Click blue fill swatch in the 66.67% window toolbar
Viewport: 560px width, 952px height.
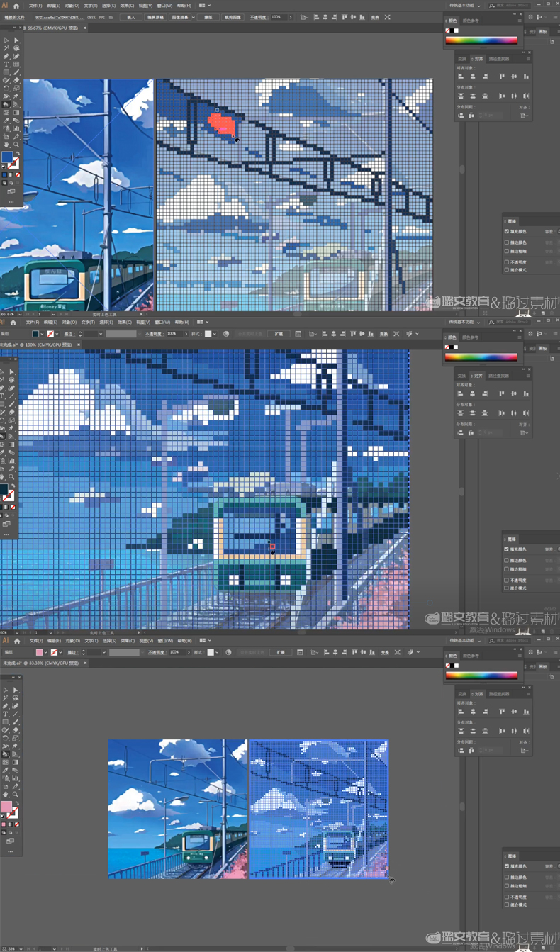[x=7, y=157]
